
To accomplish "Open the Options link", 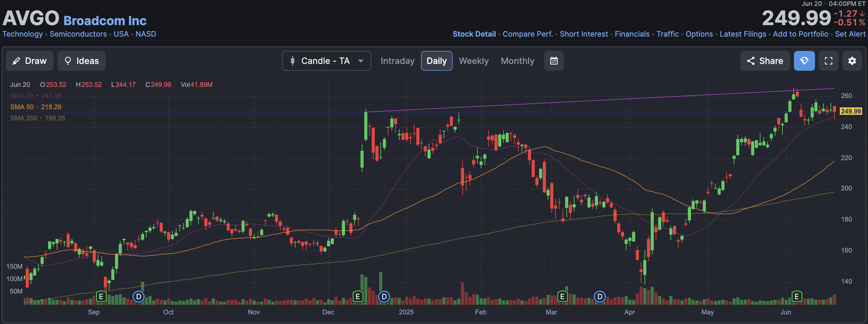I will click(x=699, y=34).
